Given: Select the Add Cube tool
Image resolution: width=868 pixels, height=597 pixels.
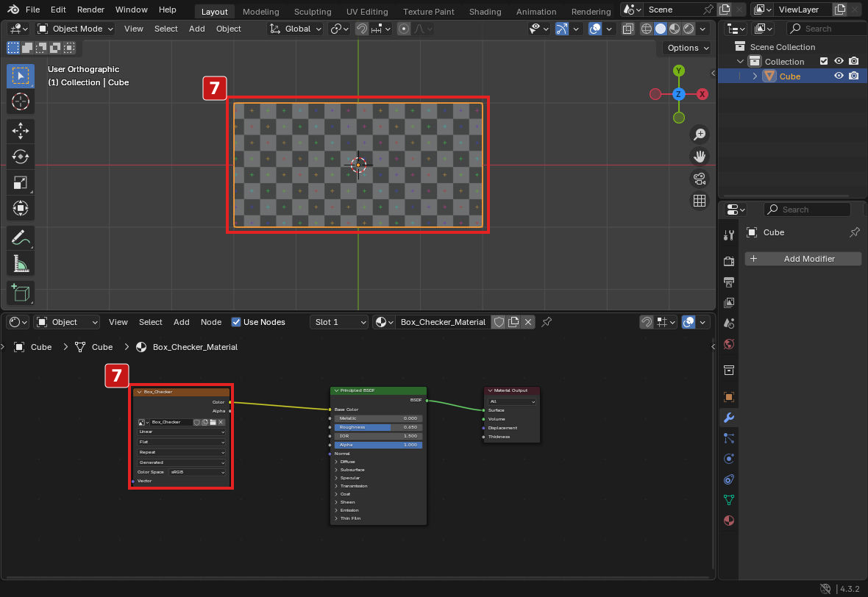Looking at the screenshot, I should [21, 293].
